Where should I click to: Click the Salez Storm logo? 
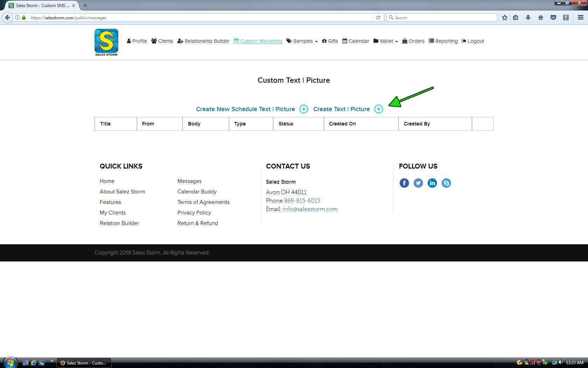pyautogui.click(x=106, y=42)
